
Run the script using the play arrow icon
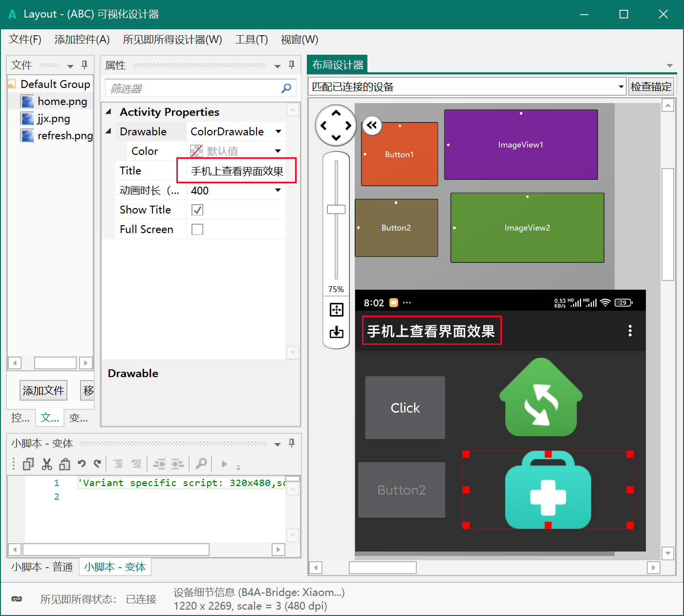pyautogui.click(x=224, y=464)
